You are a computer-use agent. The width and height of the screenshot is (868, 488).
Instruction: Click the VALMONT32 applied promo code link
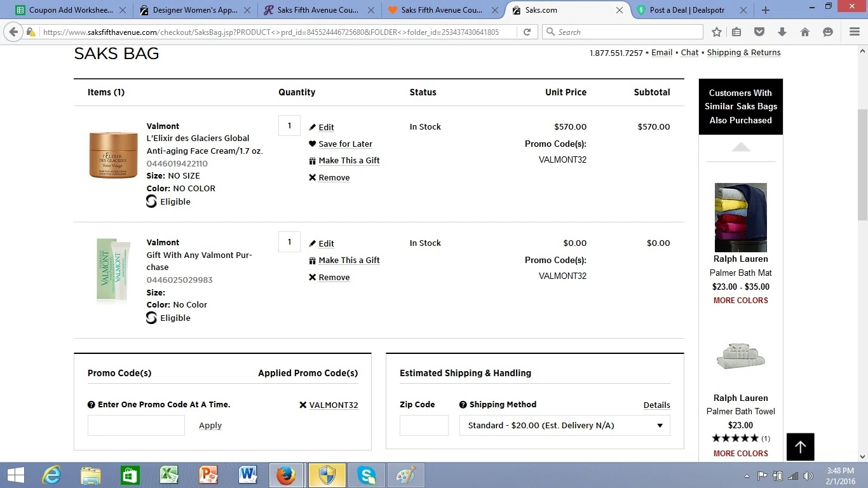[334, 405]
